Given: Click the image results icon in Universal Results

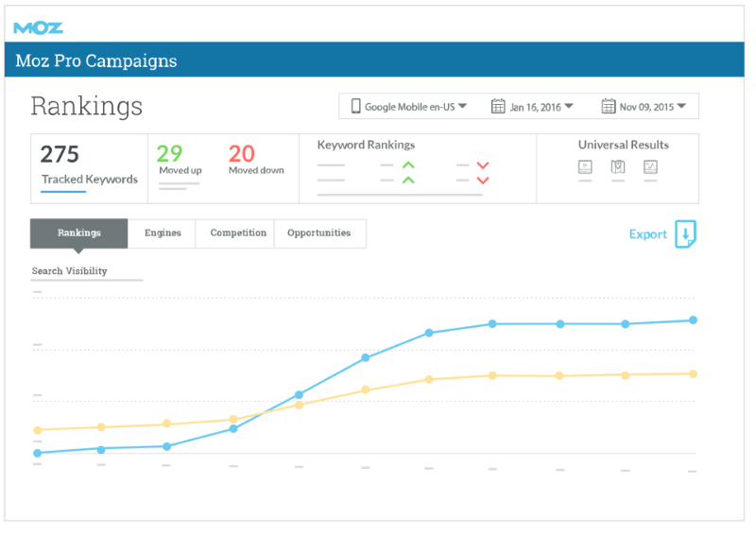Looking at the screenshot, I should [650, 167].
